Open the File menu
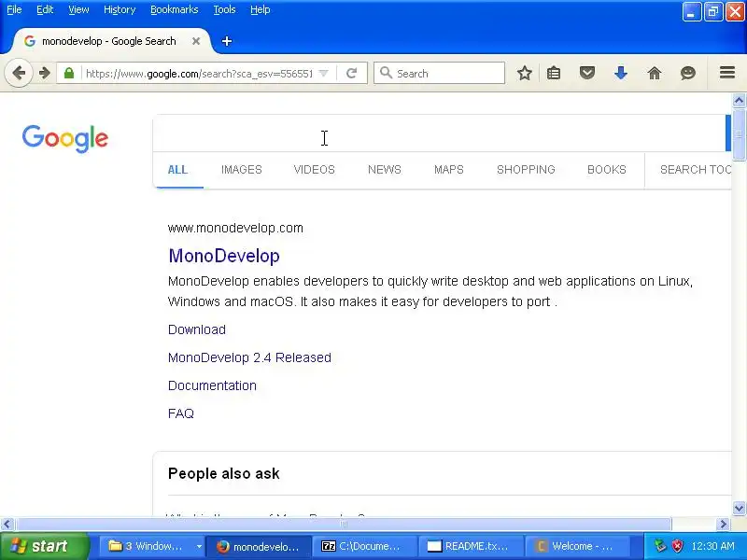Viewport: 747px width, 560px height. 14,9
